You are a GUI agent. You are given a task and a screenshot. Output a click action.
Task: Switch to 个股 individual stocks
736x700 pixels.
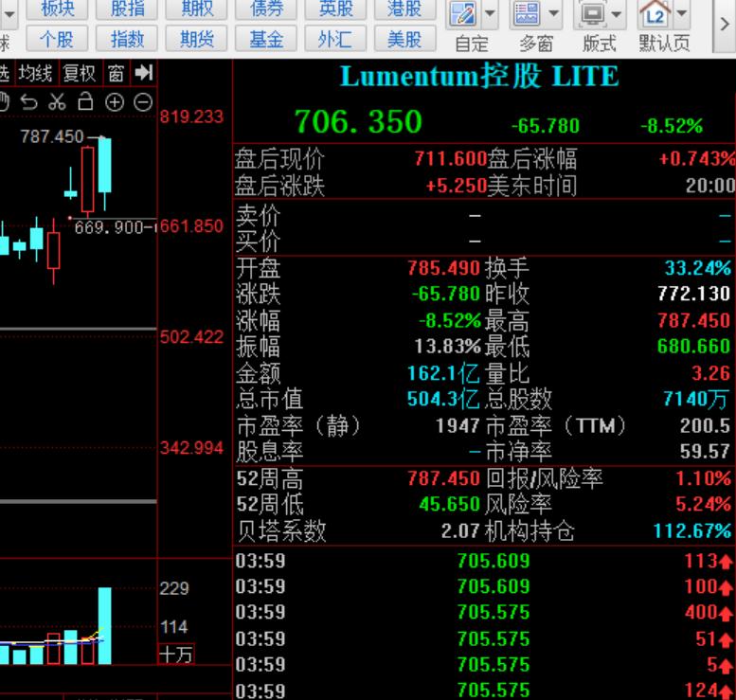click(x=57, y=39)
